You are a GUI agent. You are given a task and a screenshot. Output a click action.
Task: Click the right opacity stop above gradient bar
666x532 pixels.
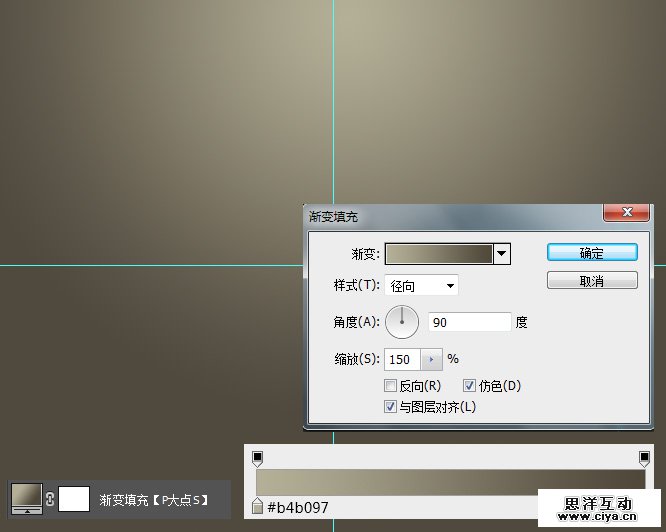[645, 458]
